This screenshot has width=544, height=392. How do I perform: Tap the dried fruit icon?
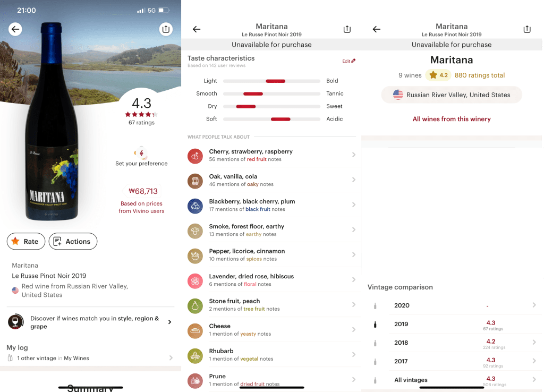tap(195, 380)
